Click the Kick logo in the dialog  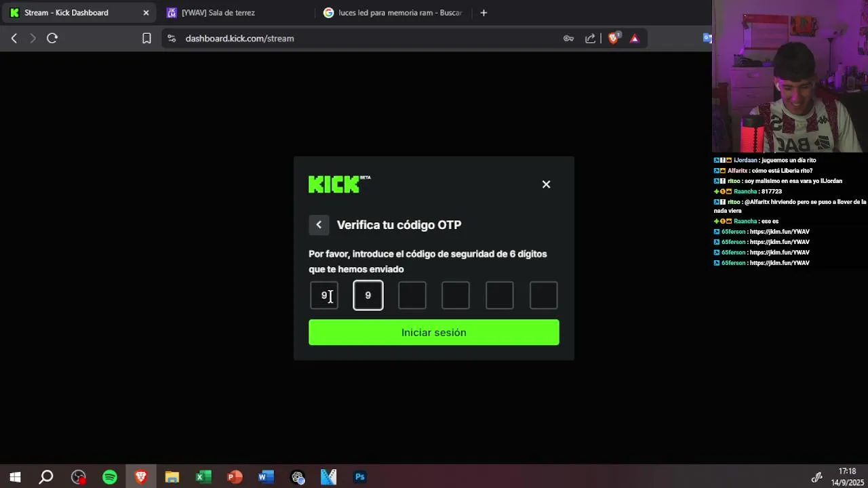point(339,184)
